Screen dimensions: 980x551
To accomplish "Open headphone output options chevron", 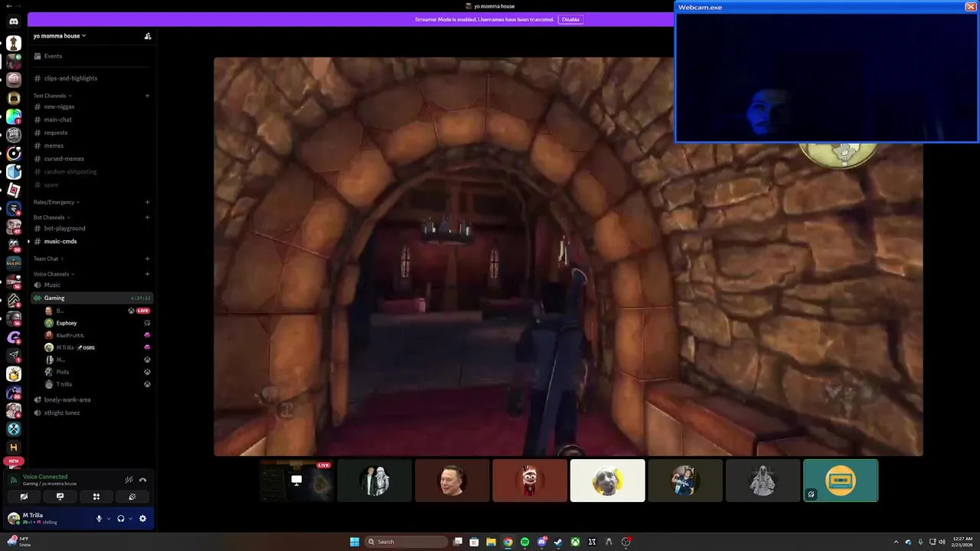I will [x=130, y=519].
